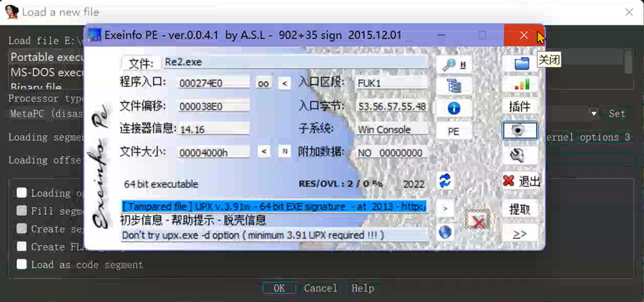Viewport: 644px width, 302px height.
Task: Click the blue info icon button
Action: pos(454,108)
